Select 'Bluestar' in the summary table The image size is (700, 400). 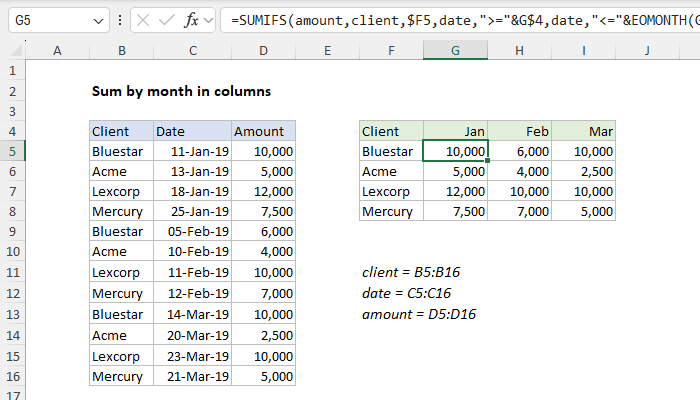tap(392, 151)
